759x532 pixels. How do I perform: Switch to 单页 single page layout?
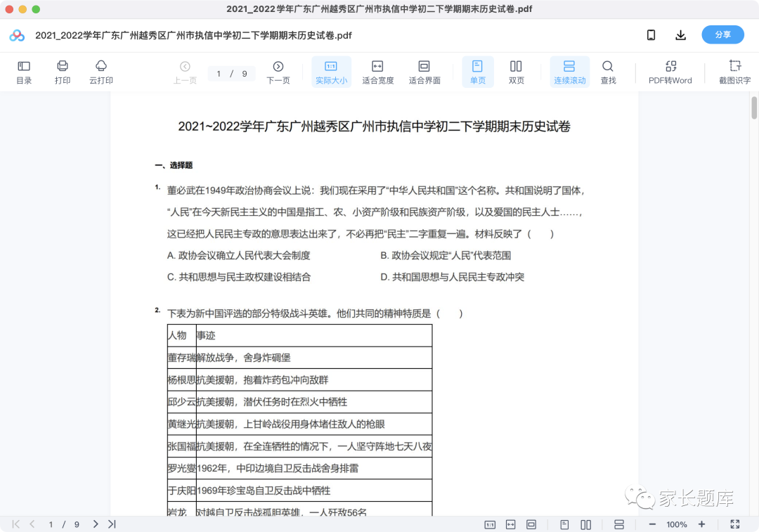pos(478,72)
